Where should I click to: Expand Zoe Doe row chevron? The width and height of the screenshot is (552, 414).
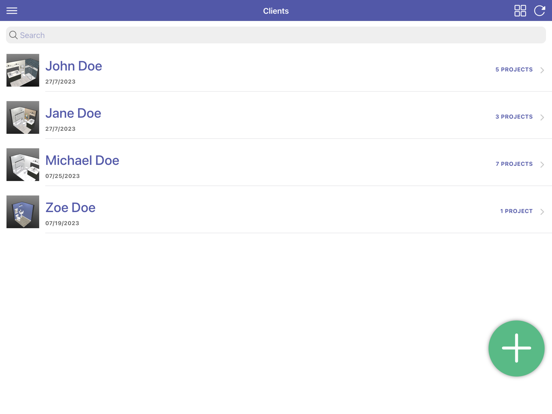tap(542, 212)
